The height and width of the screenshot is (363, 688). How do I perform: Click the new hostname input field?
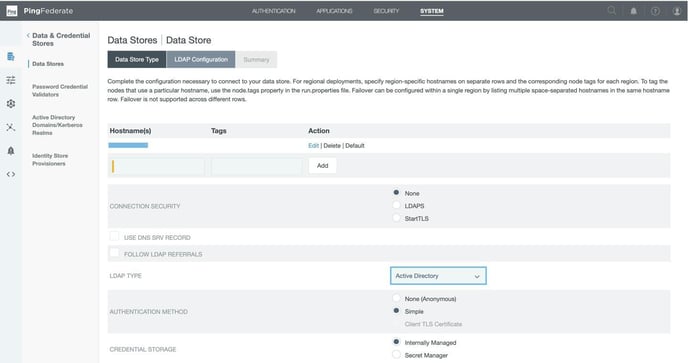pyautogui.click(x=157, y=166)
